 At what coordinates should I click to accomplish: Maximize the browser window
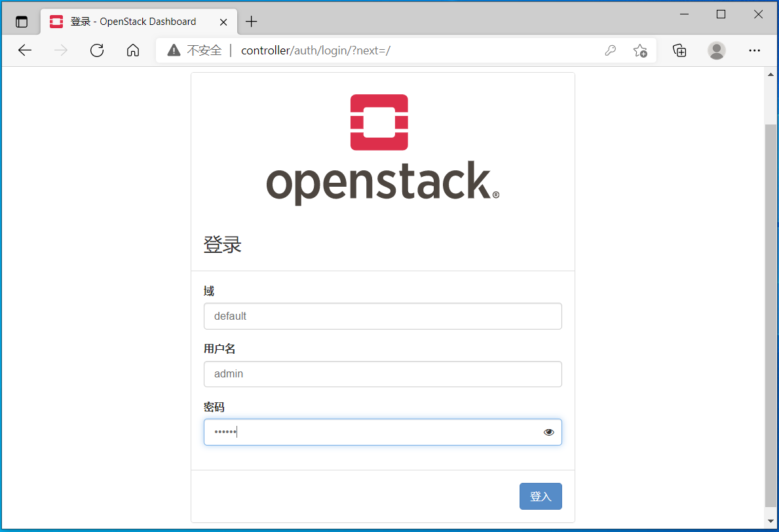pos(721,14)
